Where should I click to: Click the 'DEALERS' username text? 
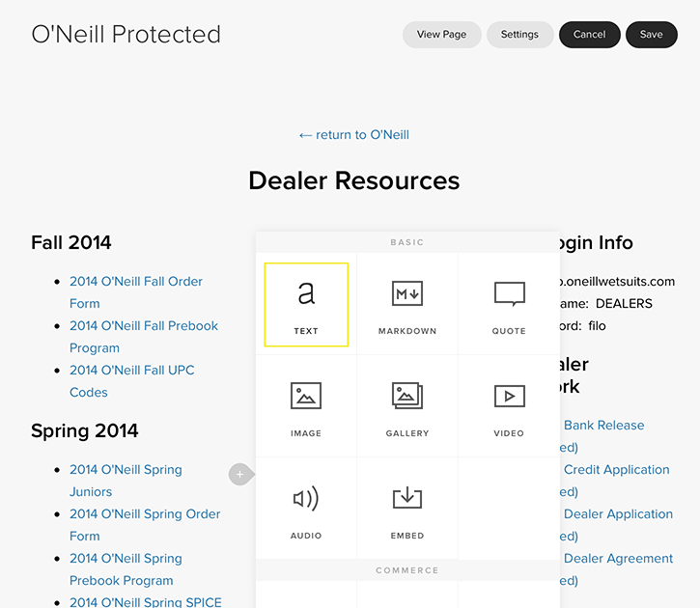624,304
